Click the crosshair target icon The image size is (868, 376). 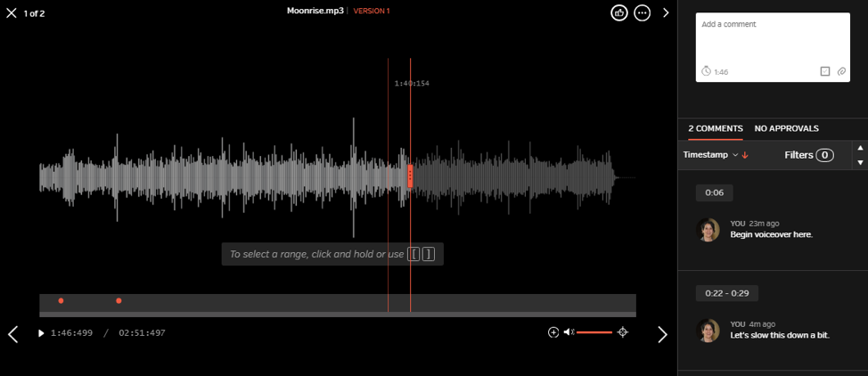(x=623, y=332)
